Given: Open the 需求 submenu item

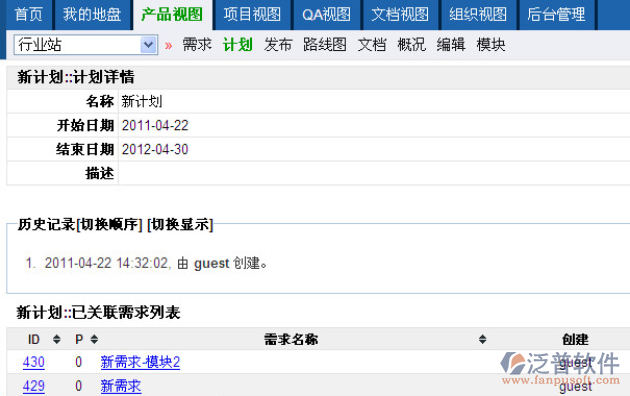Looking at the screenshot, I should tap(197, 45).
